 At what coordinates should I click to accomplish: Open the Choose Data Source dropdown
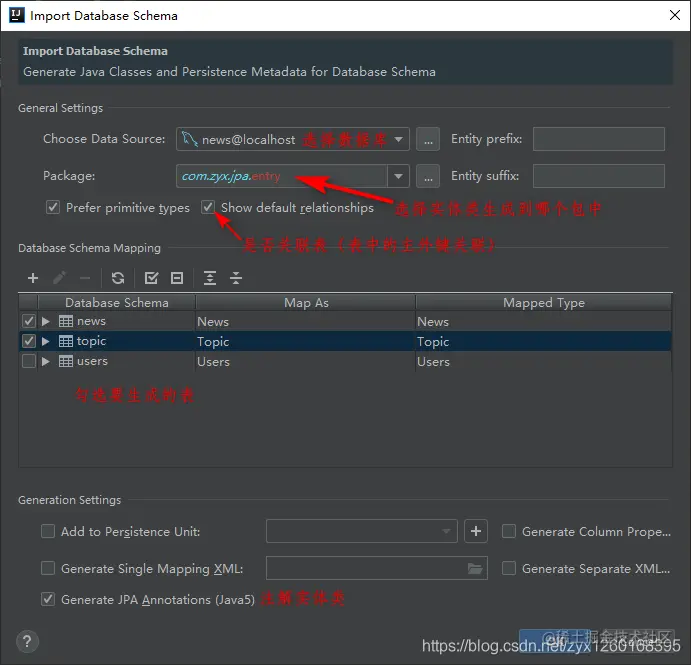click(x=293, y=139)
